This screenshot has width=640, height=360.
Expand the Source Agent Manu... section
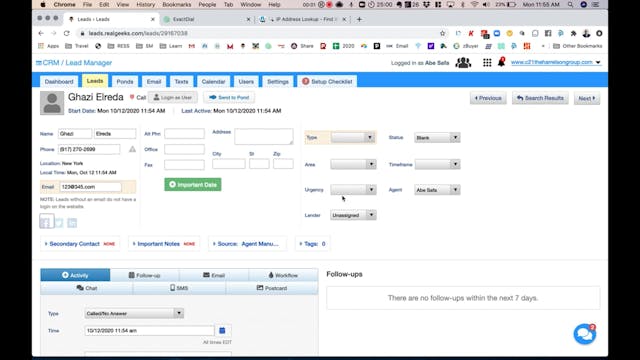[247, 244]
